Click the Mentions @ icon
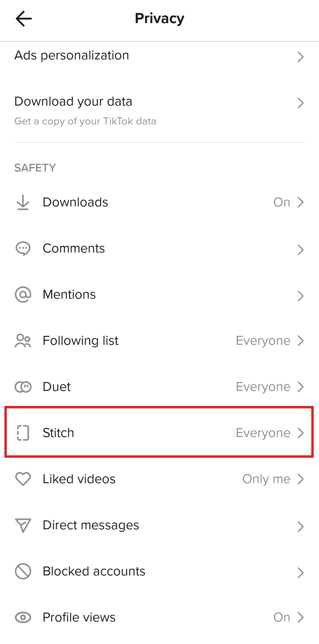The image size is (319, 644). (x=23, y=294)
